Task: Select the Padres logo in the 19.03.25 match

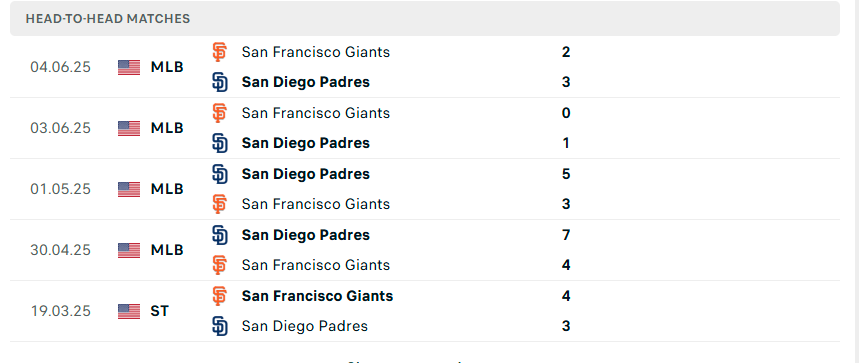Action: (x=219, y=326)
